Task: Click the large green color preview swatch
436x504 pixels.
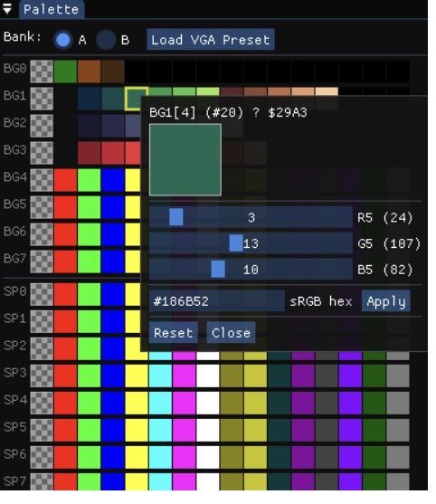Action: pyautogui.click(x=185, y=160)
